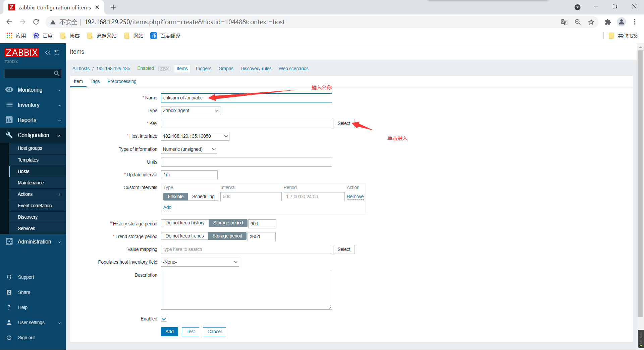The image size is (644, 350).
Task: Click the Inventory list icon
Action: point(9,105)
